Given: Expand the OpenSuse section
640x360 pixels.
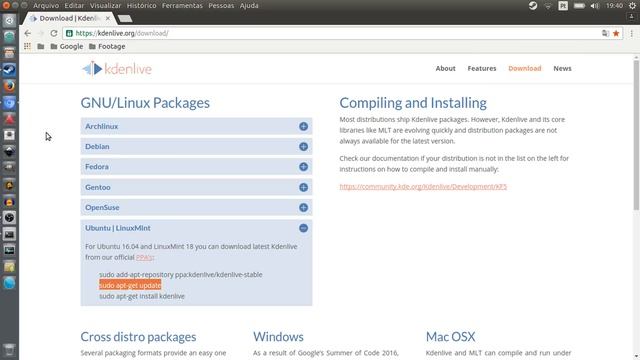Looking at the screenshot, I should point(196,207).
